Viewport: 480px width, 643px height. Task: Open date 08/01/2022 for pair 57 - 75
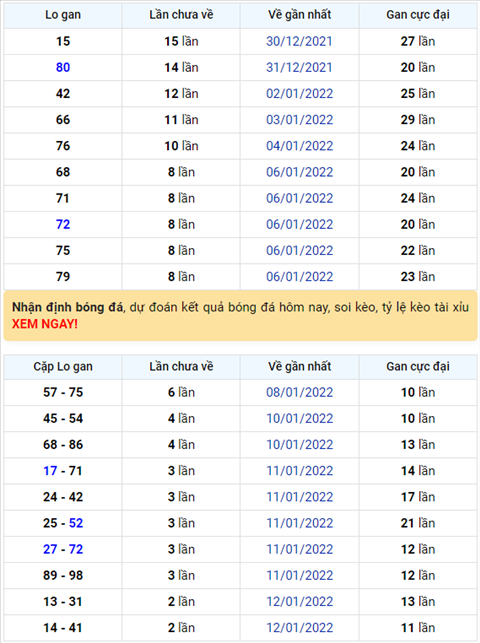click(299, 392)
